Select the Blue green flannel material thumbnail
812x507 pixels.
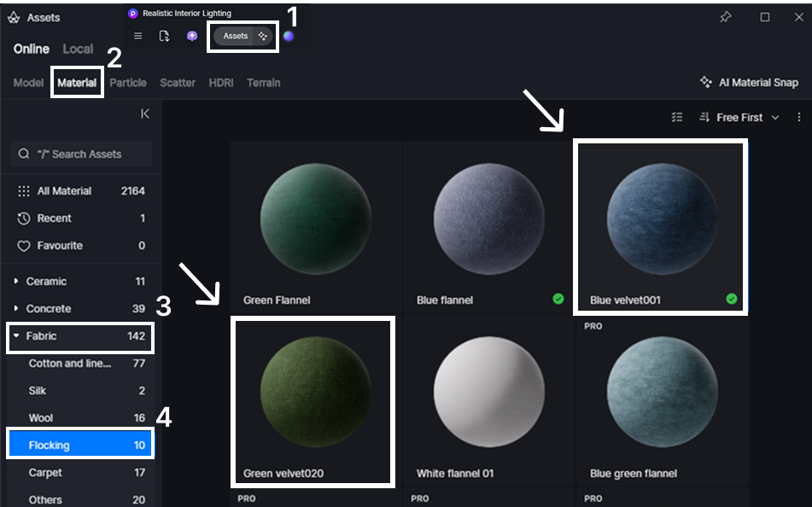[x=662, y=392]
